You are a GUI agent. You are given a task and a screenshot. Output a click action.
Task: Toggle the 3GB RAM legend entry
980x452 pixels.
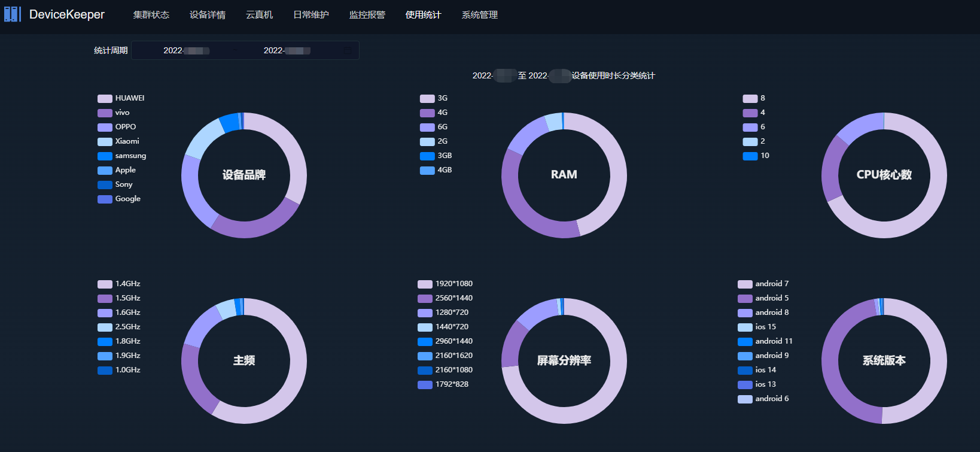pyautogui.click(x=436, y=156)
